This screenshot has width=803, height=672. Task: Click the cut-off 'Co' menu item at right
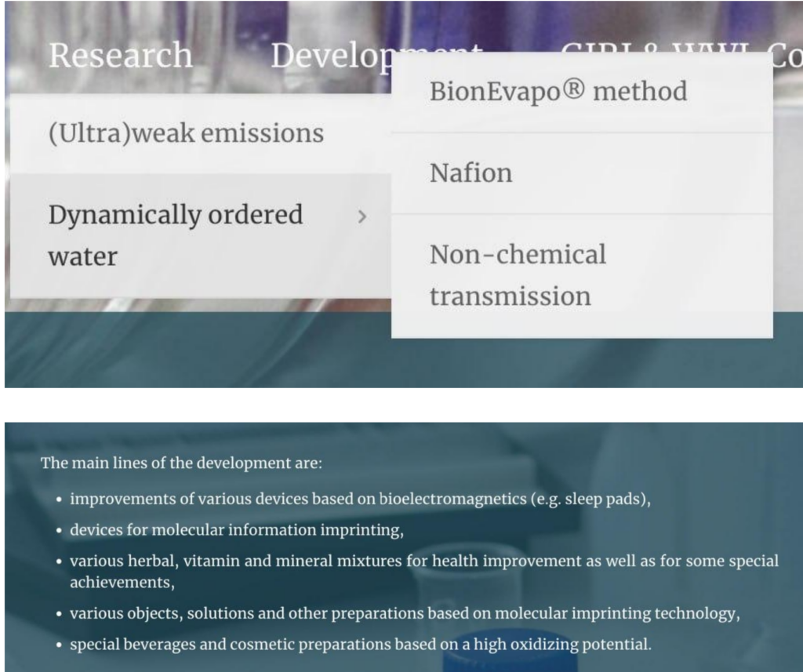pyautogui.click(x=786, y=56)
